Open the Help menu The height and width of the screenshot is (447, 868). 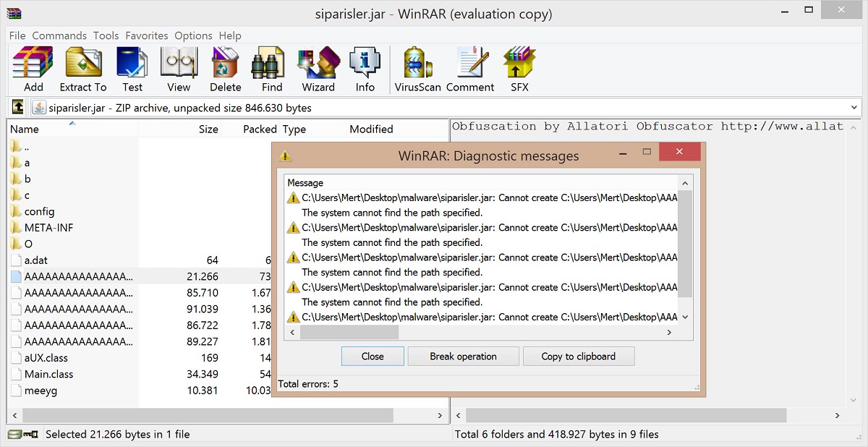230,35
